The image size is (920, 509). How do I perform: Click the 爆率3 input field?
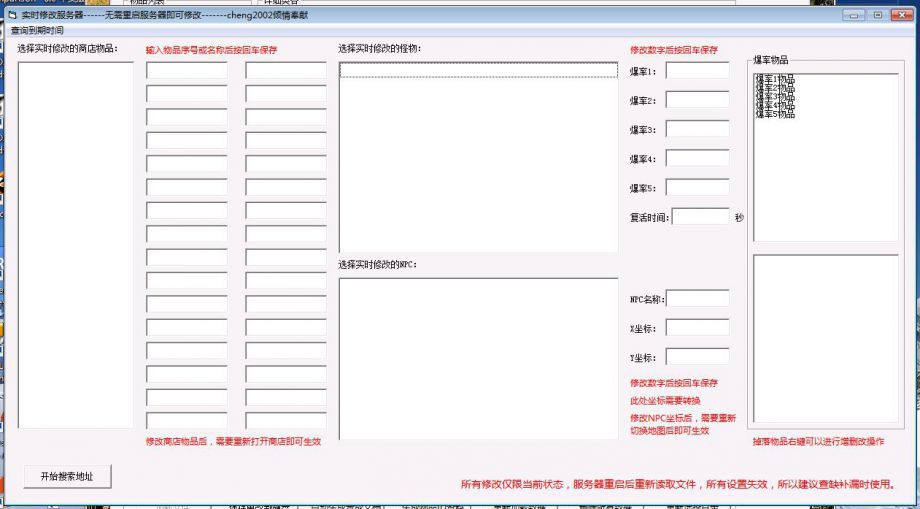697,129
